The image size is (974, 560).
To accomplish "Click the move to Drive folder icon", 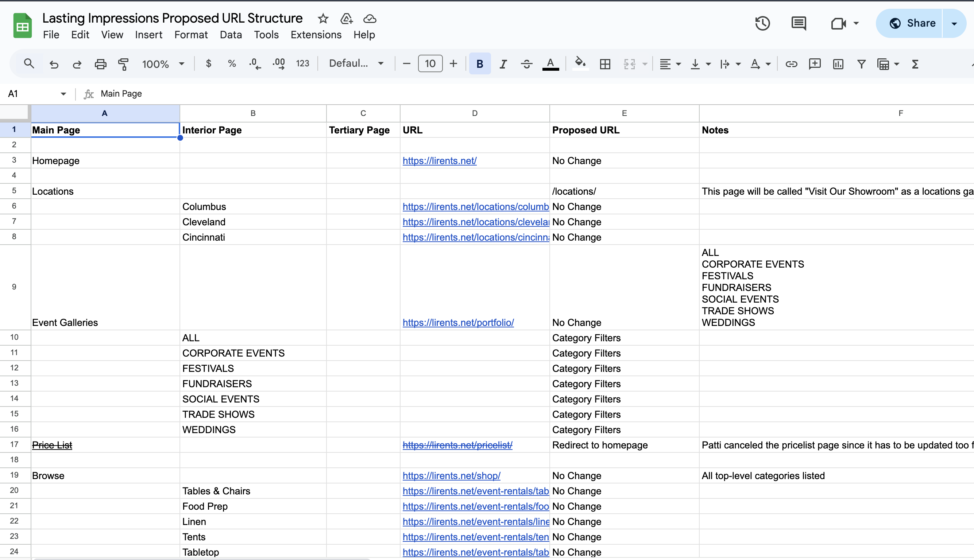I will (346, 19).
